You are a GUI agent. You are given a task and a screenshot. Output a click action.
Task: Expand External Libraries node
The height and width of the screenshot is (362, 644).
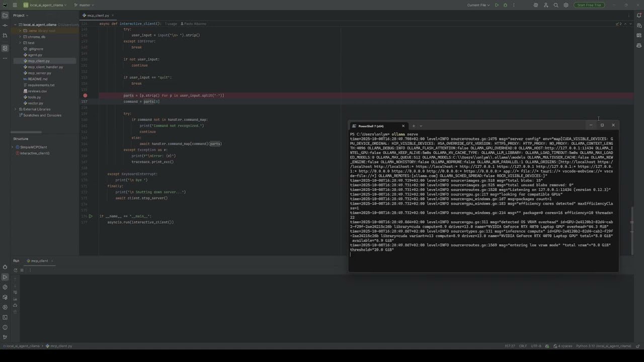(x=16, y=109)
